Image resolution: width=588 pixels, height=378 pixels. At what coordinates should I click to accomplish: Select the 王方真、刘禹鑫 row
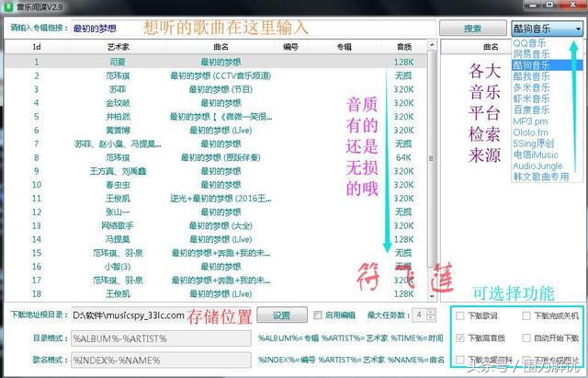click(216, 171)
